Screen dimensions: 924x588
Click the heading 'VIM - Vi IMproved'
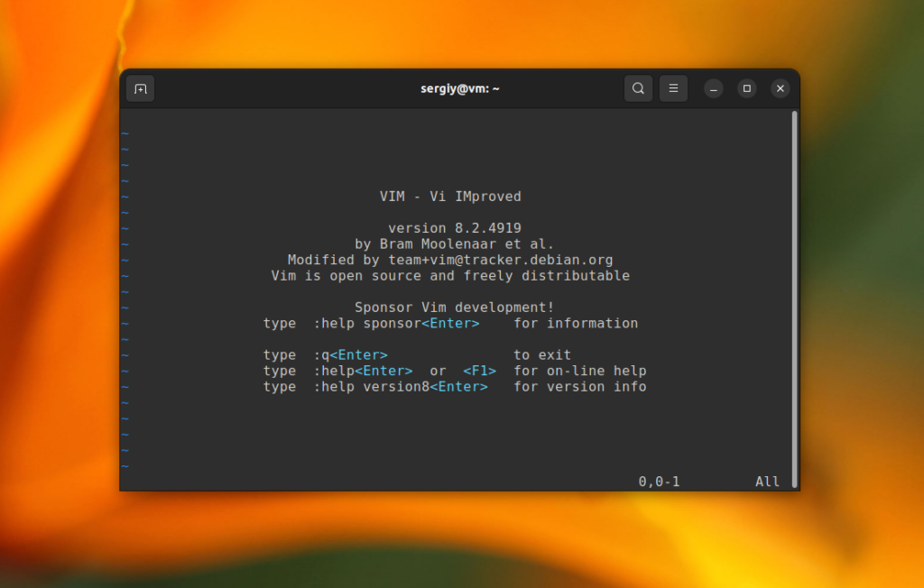pos(450,197)
